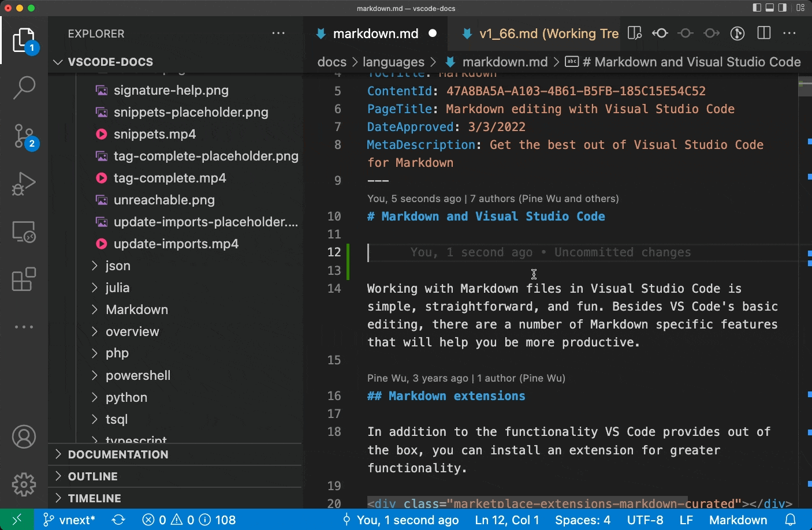This screenshot has width=812, height=530.
Task: Select the markdown.md editor tab
Action: (375, 33)
